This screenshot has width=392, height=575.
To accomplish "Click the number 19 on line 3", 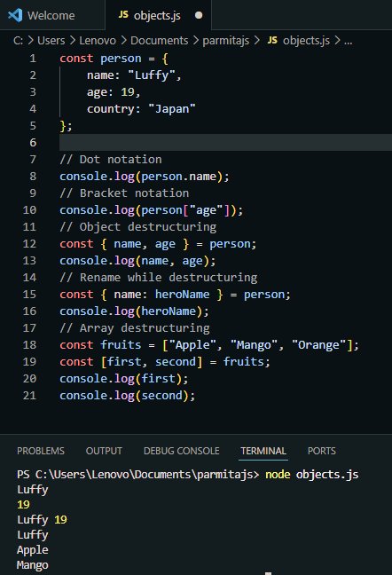I will pos(128,92).
